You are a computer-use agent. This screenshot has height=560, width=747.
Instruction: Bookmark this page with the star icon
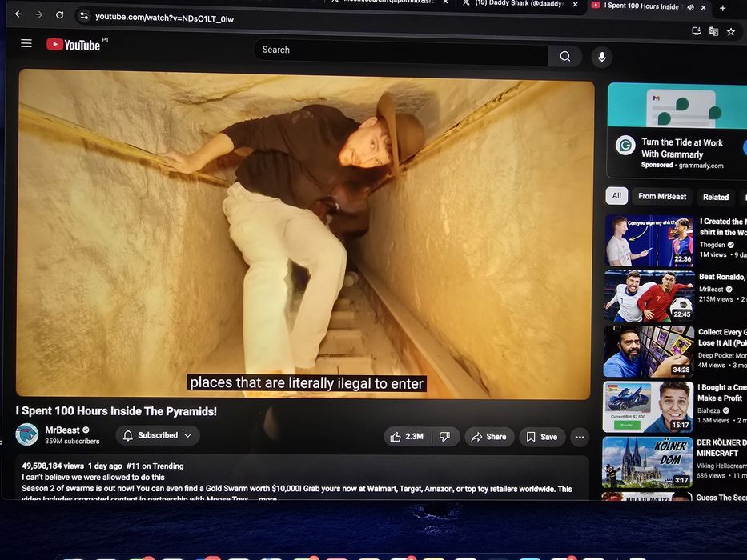click(731, 31)
